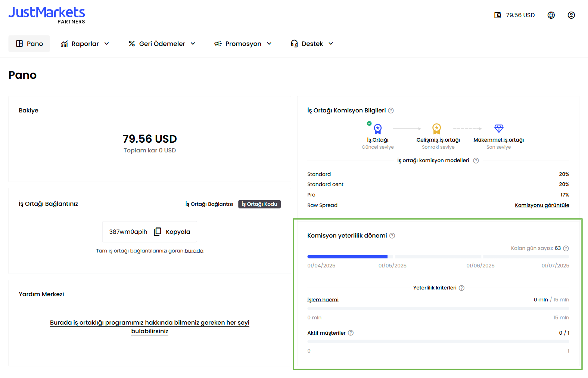Open the Raporlar menu
This screenshot has height=378, width=588.
[x=85, y=44]
